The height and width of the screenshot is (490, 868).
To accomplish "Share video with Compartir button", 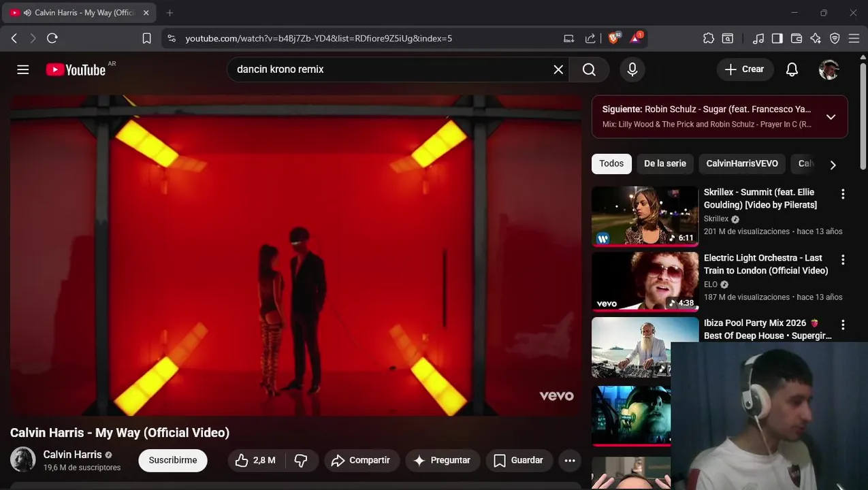I will [361, 461].
